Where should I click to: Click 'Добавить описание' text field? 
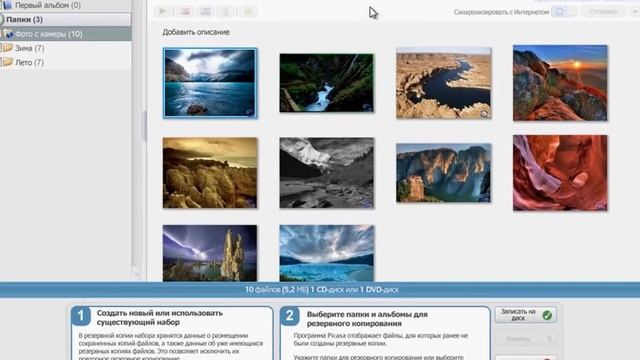tap(196, 32)
